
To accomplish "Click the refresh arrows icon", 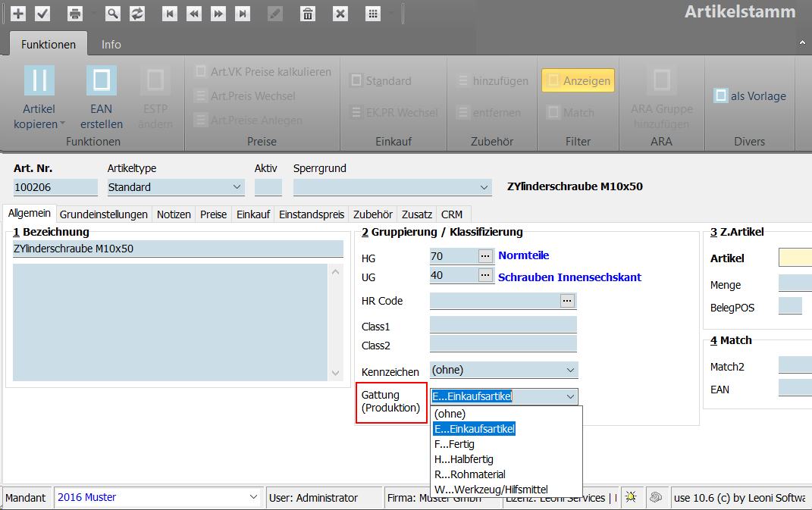I will coord(137,14).
